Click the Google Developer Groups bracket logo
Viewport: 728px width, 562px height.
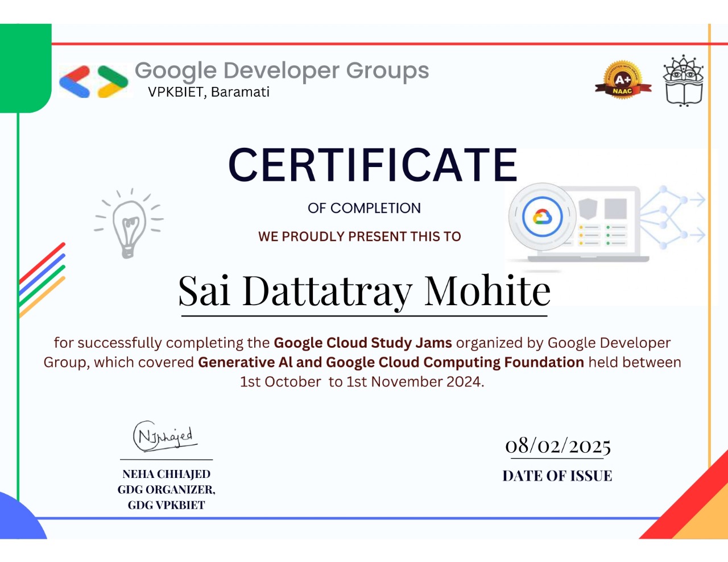point(94,81)
